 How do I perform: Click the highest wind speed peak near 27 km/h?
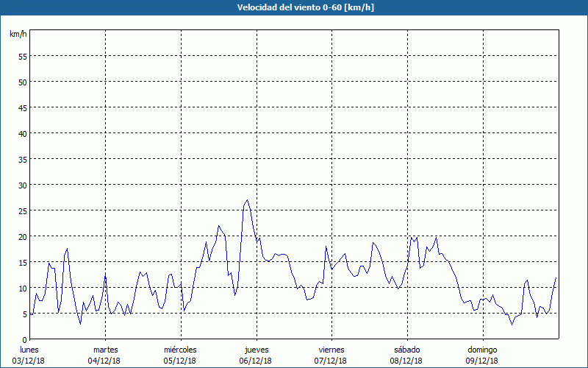[x=247, y=200]
